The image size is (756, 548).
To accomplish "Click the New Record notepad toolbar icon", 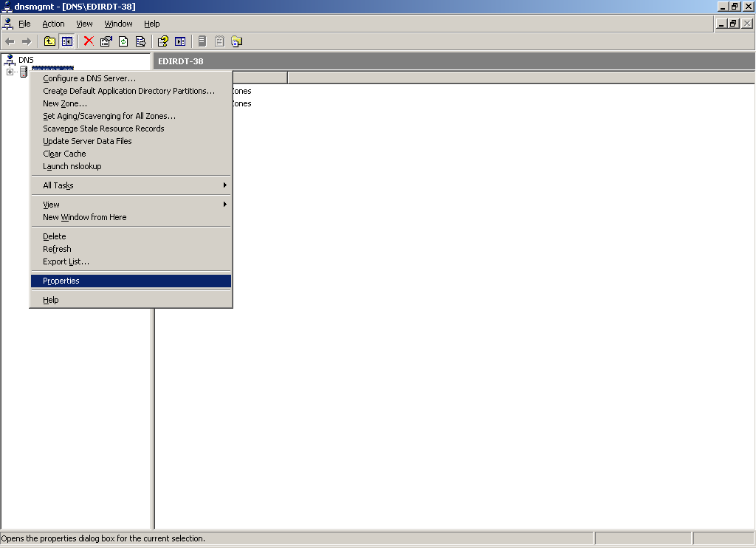I will 219,41.
